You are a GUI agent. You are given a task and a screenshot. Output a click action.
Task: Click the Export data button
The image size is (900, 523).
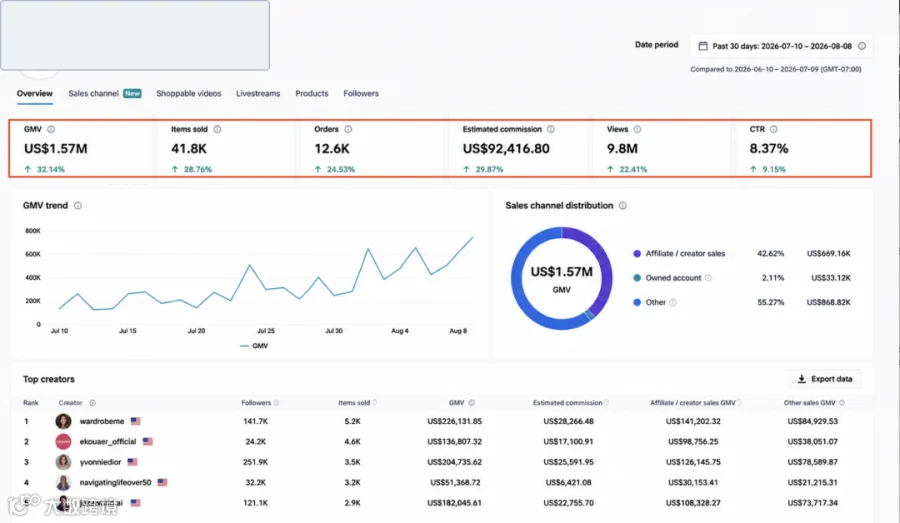pos(825,379)
